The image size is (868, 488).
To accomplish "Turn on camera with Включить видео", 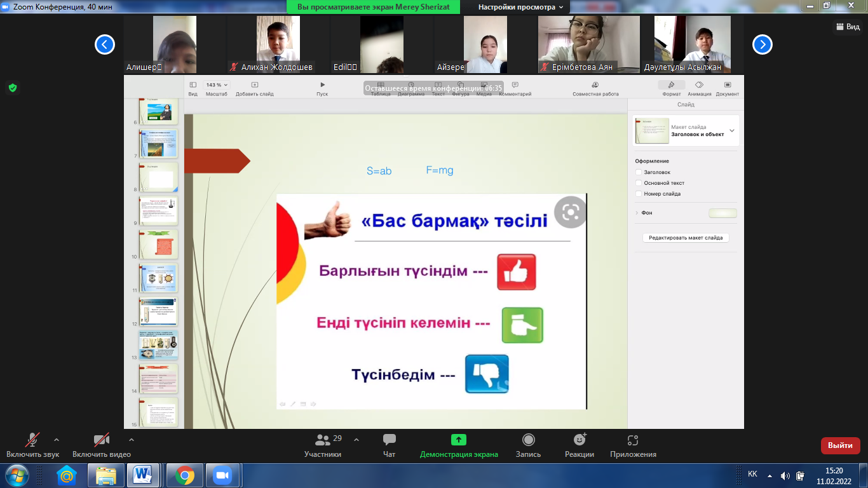I will click(x=101, y=440).
